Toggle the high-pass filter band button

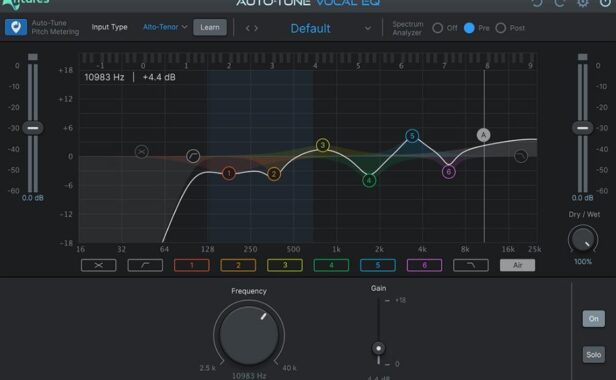click(x=145, y=265)
